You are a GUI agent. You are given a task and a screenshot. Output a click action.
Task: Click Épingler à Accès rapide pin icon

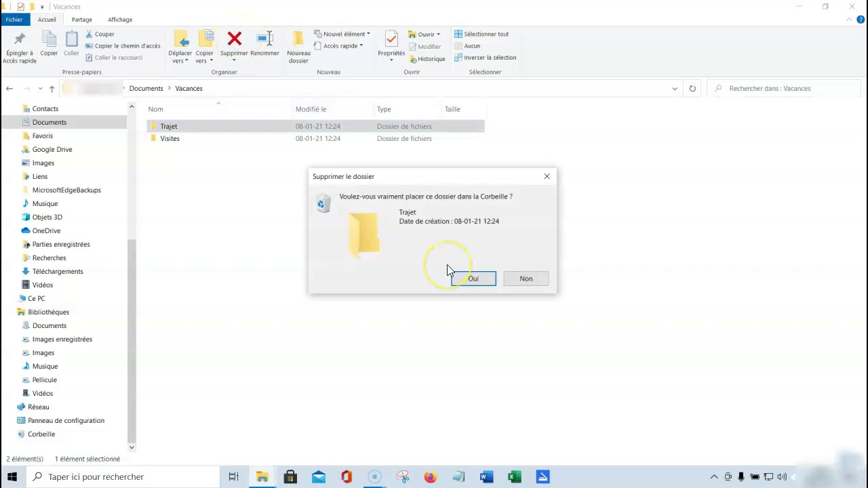(19, 39)
